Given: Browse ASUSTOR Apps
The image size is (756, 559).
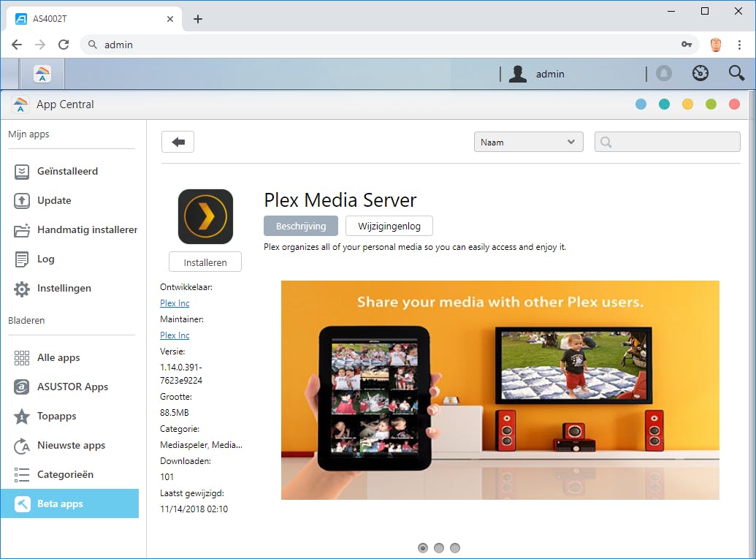Looking at the screenshot, I should (x=70, y=387).
